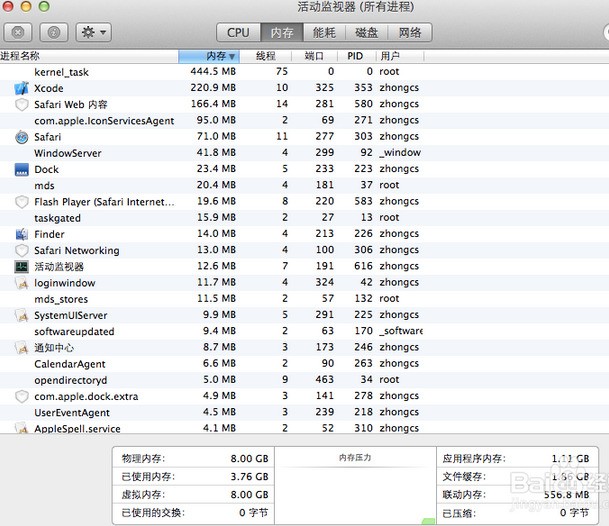Viewport: 609px width, 526px height.
Task: Switch to the CPU tab
Action: point(238,33)
